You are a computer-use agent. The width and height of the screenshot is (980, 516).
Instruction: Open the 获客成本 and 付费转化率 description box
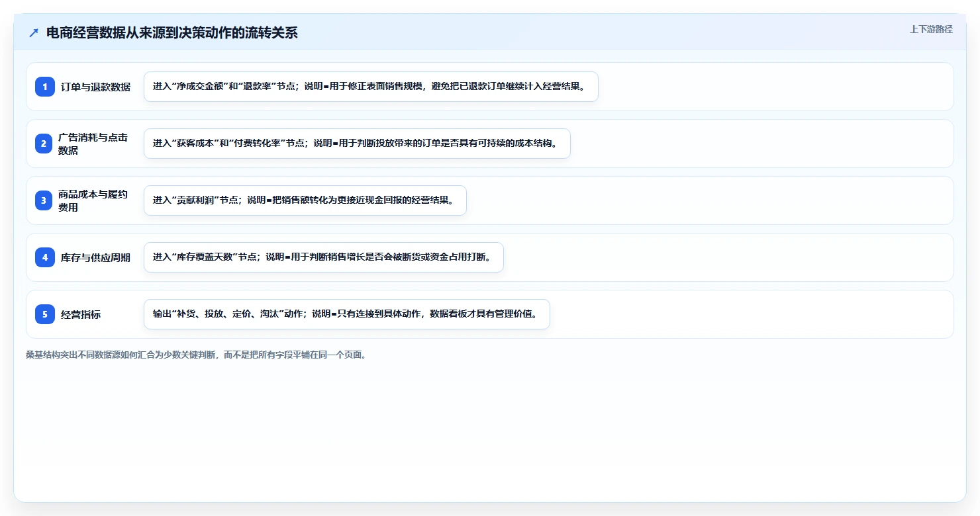pyautogui.click(x=357, y=144)
